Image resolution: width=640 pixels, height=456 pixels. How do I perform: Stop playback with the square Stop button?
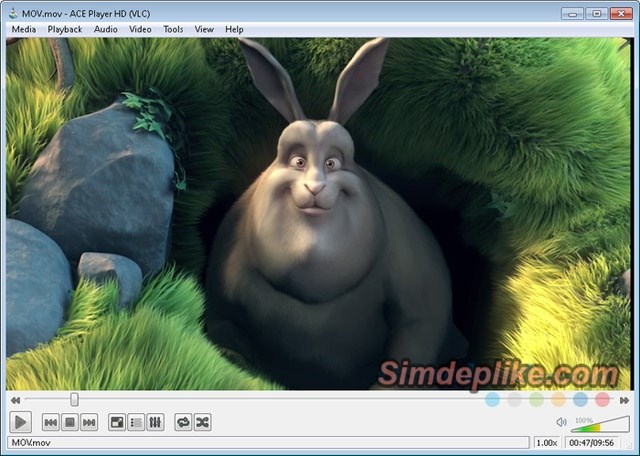click(x=70, y=422)
